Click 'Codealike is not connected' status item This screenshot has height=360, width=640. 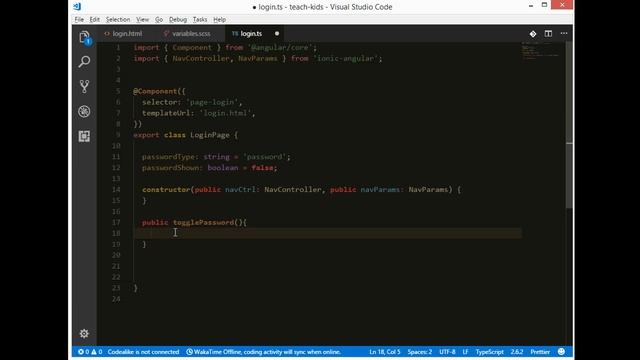(143, 351)
